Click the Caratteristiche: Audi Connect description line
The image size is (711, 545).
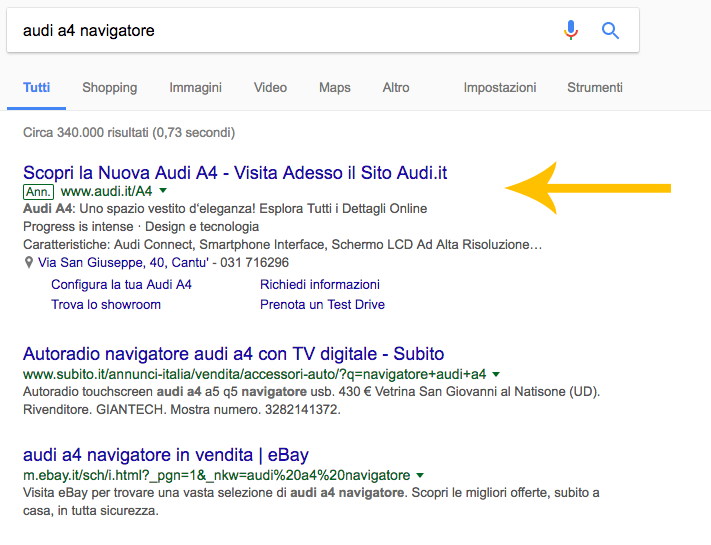[282, 245]
